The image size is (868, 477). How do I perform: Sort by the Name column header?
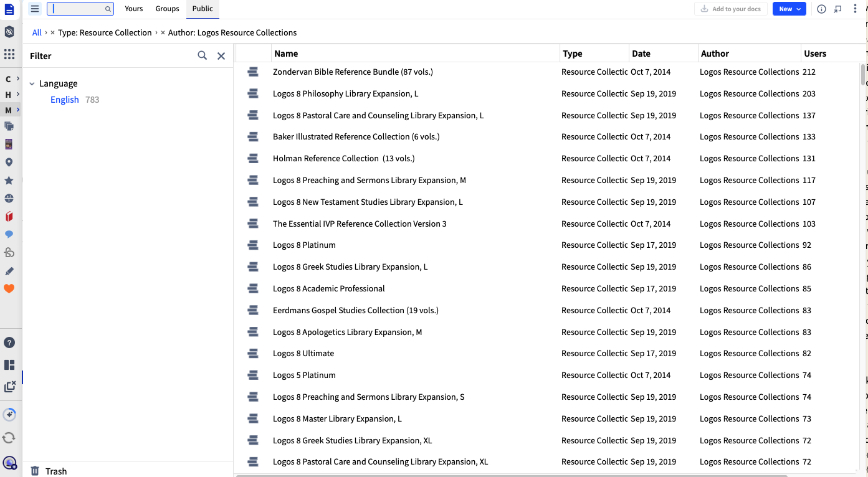[x=416, y=54]
